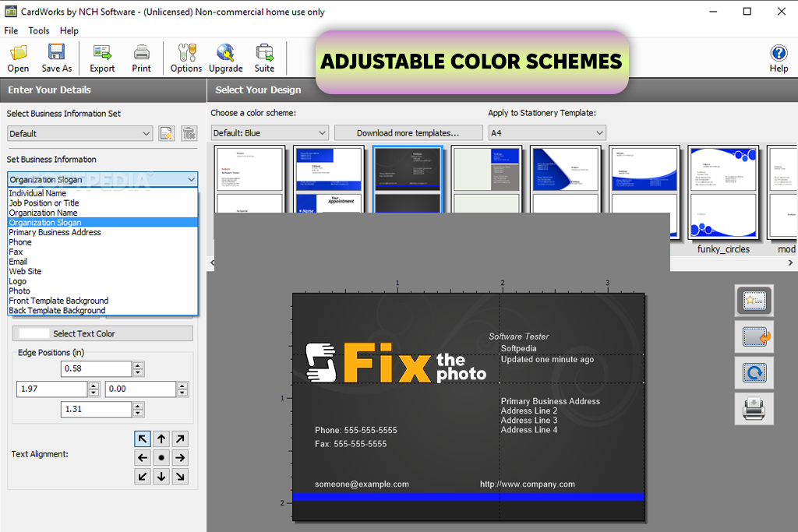Click the Help icon in the toolbar
The height and width of the screenshot is (532, 798).
pyautogui.click(x=779, y=58)
